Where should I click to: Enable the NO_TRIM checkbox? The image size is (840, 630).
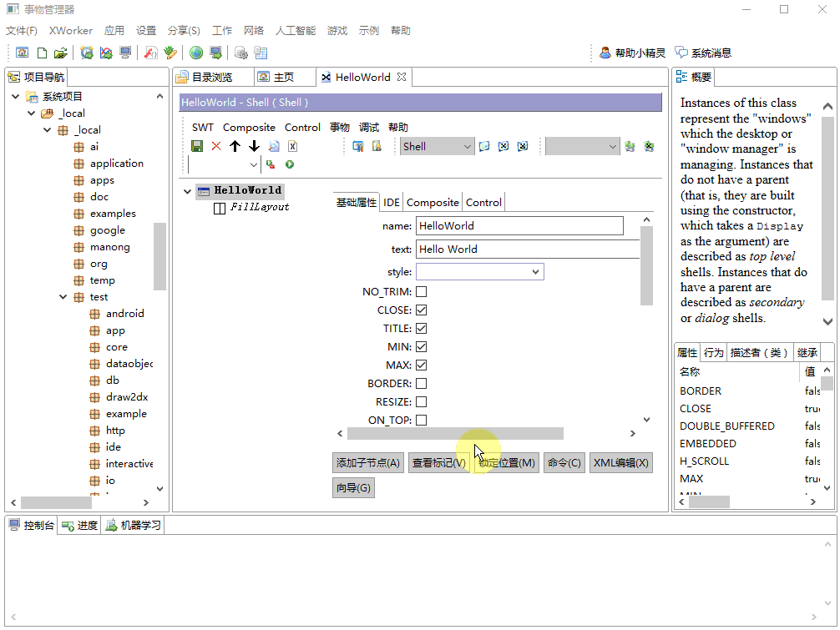[421, 292]
